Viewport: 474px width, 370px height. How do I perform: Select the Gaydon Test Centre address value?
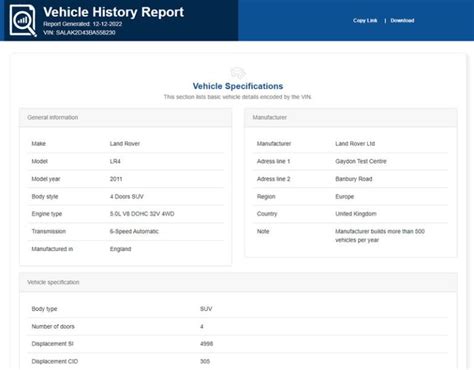coord(361,161)
